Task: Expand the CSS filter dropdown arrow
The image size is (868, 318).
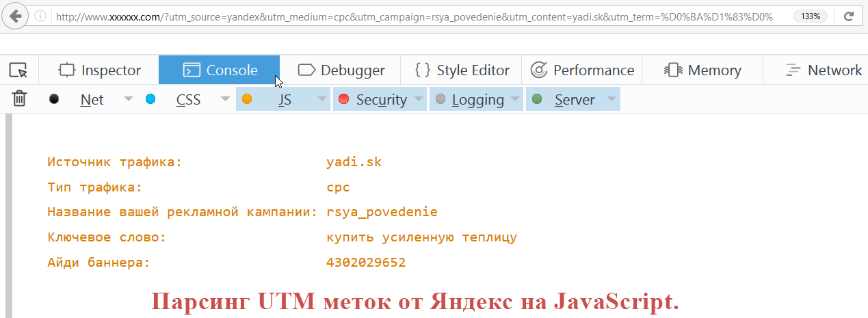Action: pos(225,99)
